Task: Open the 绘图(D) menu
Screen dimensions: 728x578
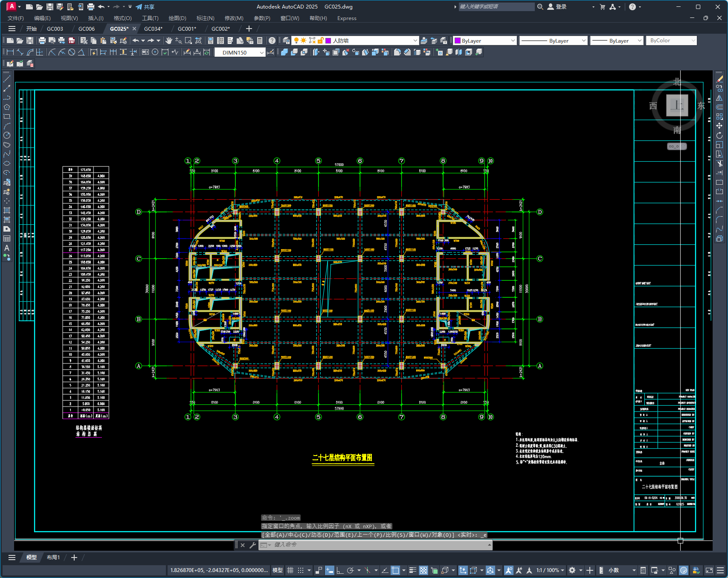Action: (x=177, y=18)
